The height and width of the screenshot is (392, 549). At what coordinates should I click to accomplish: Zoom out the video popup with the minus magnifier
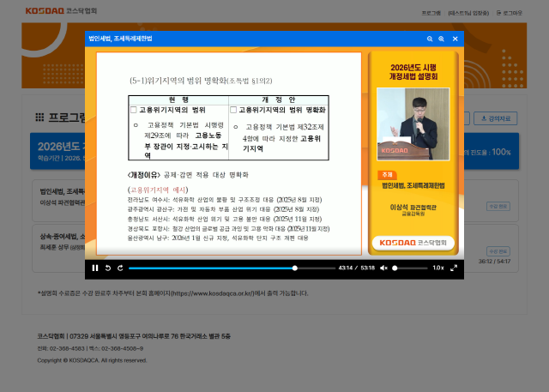click(430, 39)
